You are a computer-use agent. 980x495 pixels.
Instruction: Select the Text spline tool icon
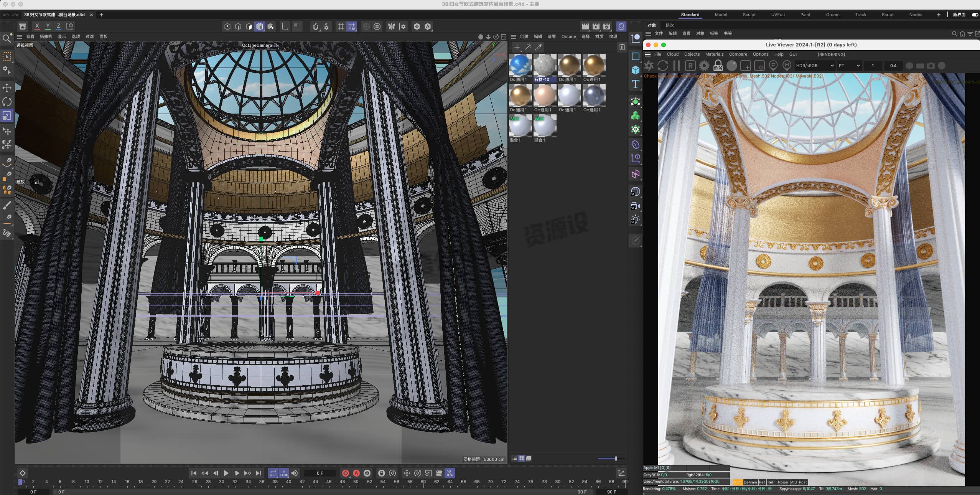(x=636, y=84)
